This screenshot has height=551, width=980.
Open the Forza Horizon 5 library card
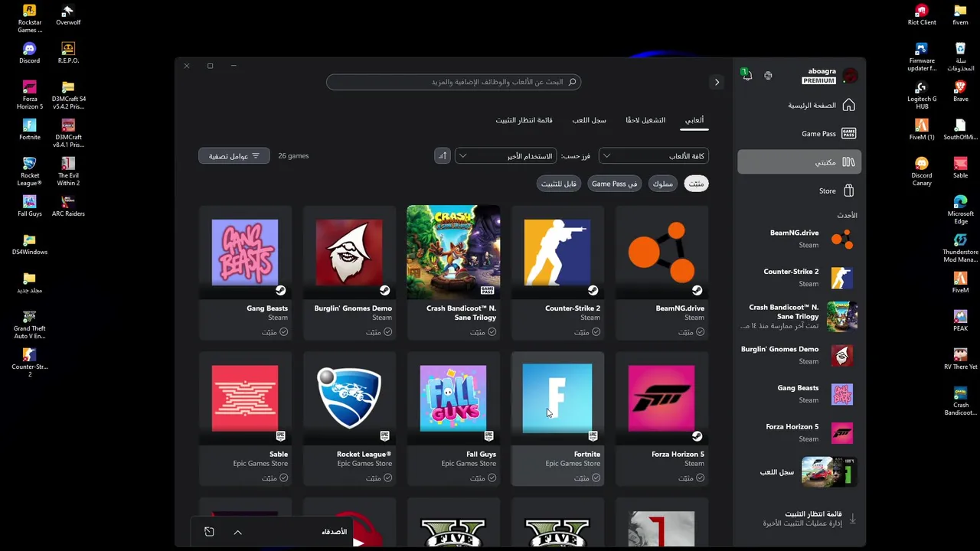click(661, 419)
